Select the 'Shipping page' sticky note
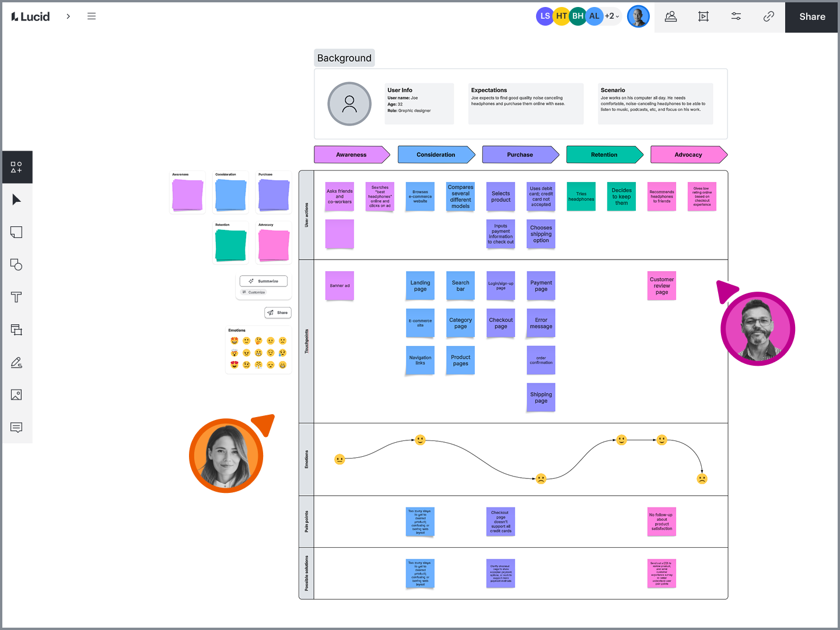Screen dimensions: 840x630 [541, 398]
